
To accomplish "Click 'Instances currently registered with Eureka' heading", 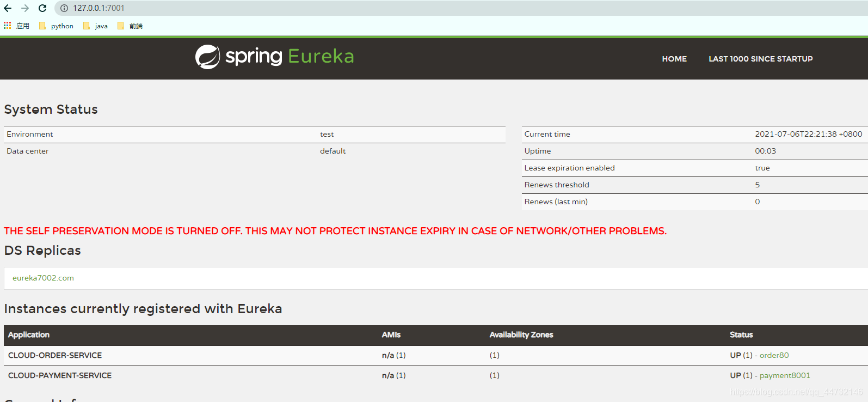I will 143,309.
